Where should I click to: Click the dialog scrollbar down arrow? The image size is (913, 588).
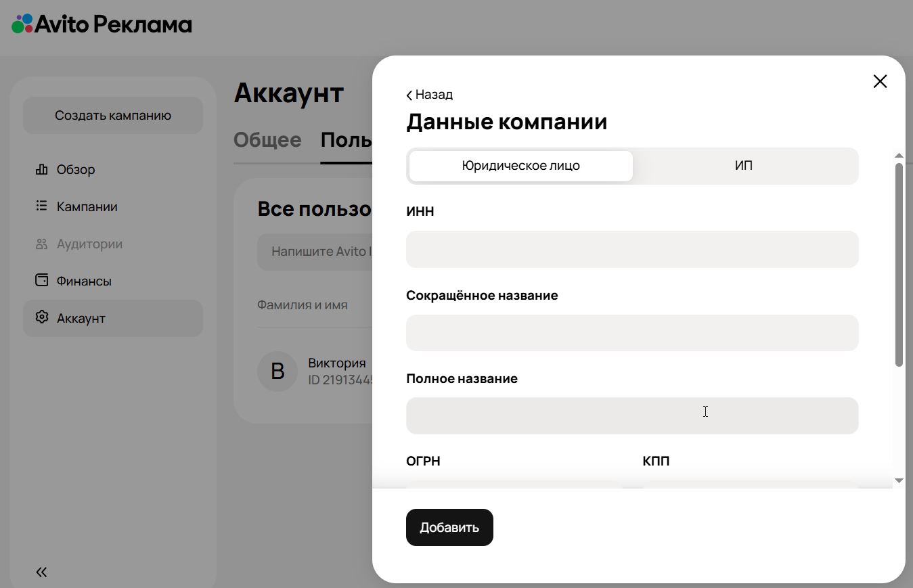pyautogui.click(x=899, y=480)
